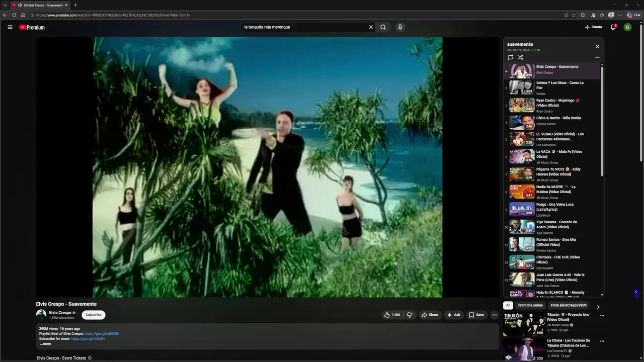Open browser Copilot Chat

click(633, 15)
